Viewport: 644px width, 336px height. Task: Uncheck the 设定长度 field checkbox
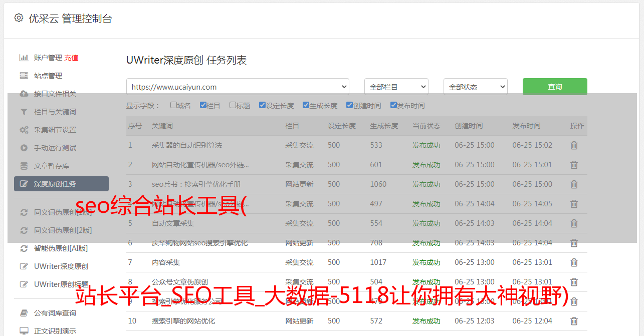tap(262, 105)
